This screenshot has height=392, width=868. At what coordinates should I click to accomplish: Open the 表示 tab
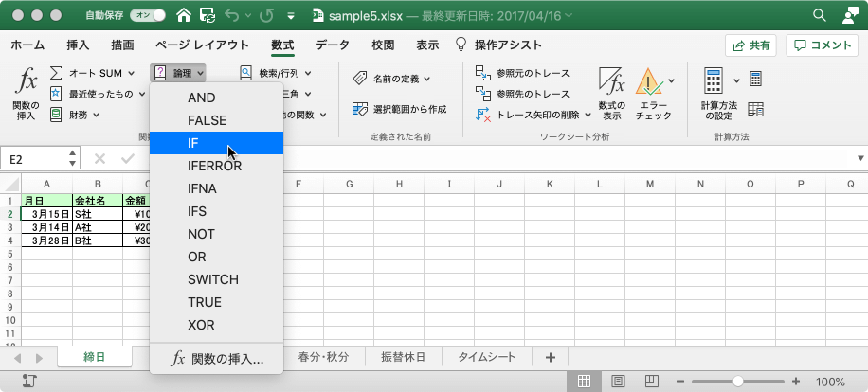pyautogui.click(x=427, y=45)
